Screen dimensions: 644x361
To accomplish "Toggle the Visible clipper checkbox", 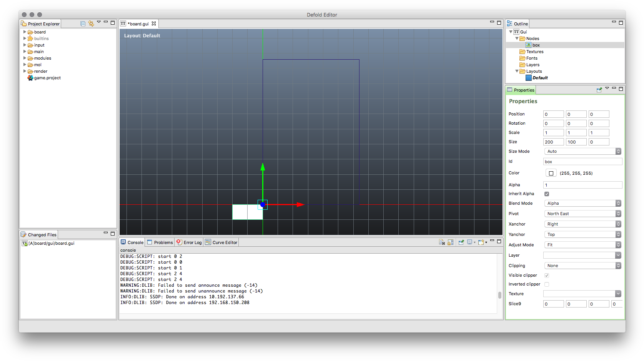I will coord(547,276).
